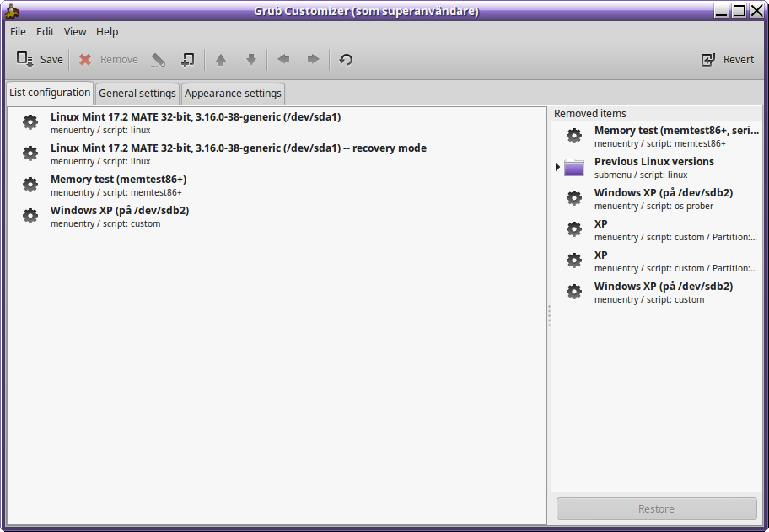Click the gear icon beside the recovery mode entry
The width and height of the screenshot is (769, 532).
(x=30, y=153)
